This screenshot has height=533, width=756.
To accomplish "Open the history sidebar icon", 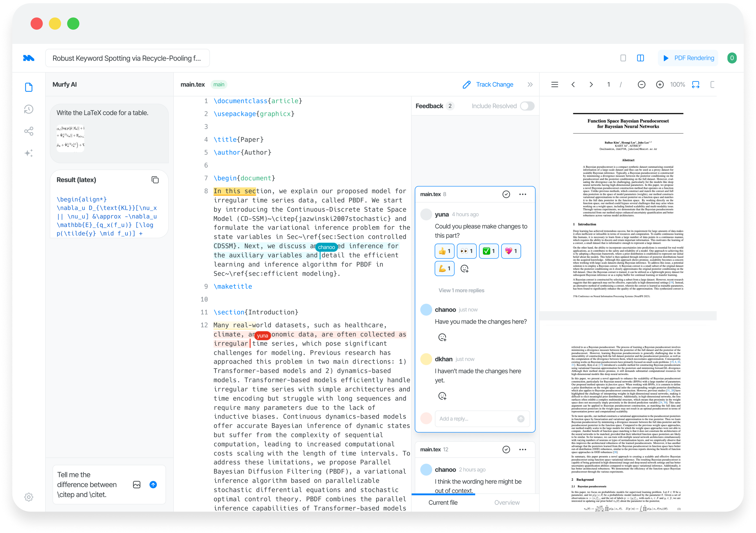I will (x=29, y=109).
